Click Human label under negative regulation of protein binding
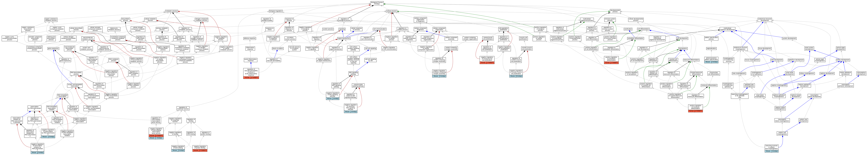Screen dimensions: 868x155 [196, 150]
